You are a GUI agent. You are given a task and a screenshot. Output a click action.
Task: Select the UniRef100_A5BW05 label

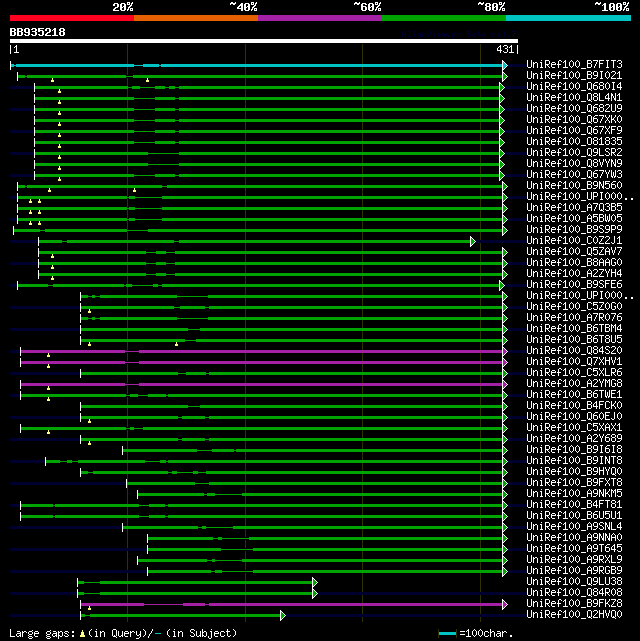[574, 218]
